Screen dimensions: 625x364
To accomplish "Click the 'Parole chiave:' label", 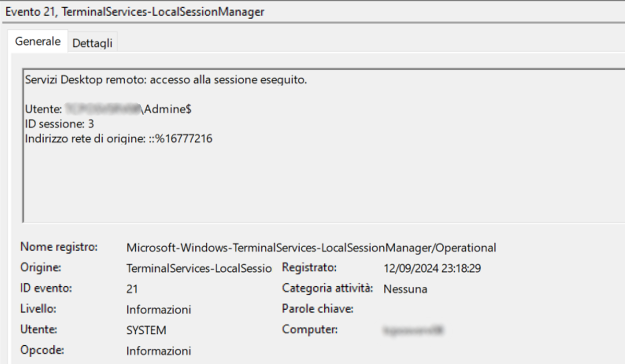I will tap(318, 309).
